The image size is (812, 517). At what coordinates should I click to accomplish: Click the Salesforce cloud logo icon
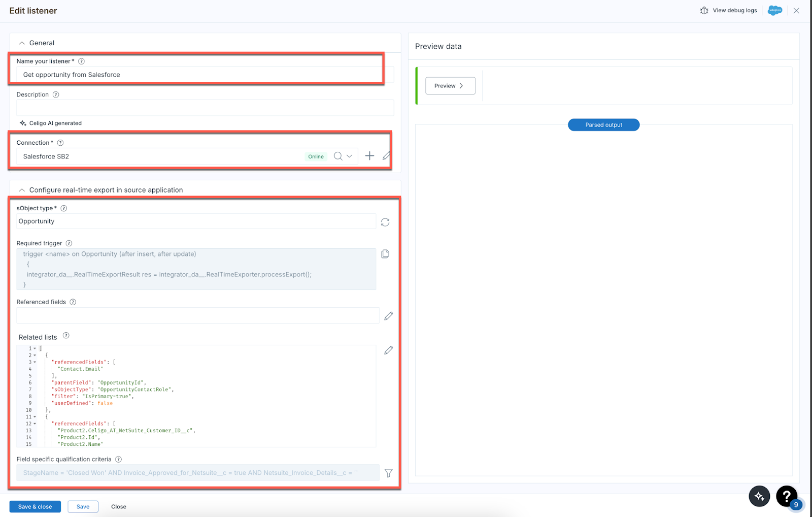click(x=775, y=10)
